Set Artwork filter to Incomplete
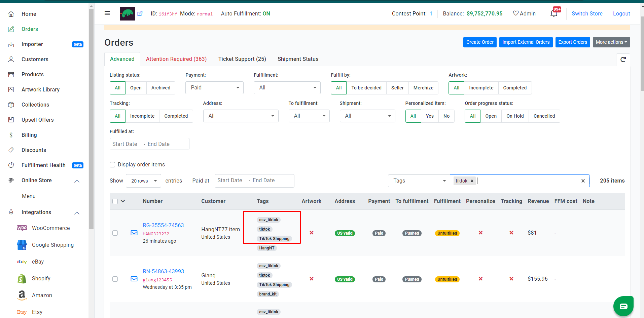The image size is (644, 318). point(481,88)
